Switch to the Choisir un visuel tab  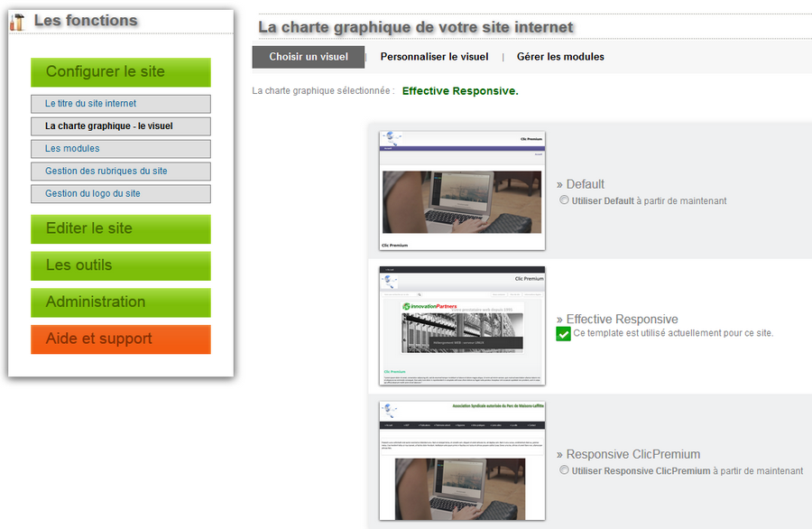click(308, 57)
